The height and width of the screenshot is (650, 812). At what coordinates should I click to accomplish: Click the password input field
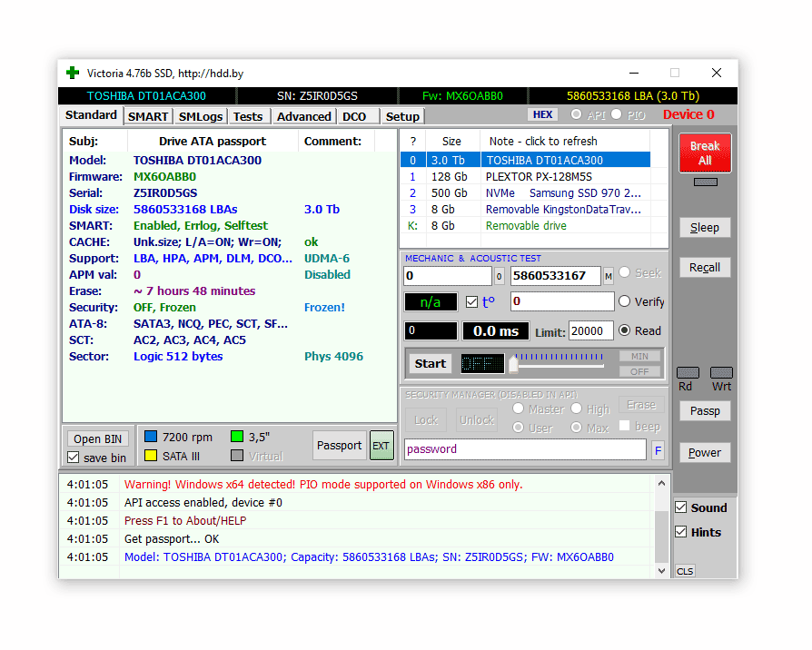525,449
